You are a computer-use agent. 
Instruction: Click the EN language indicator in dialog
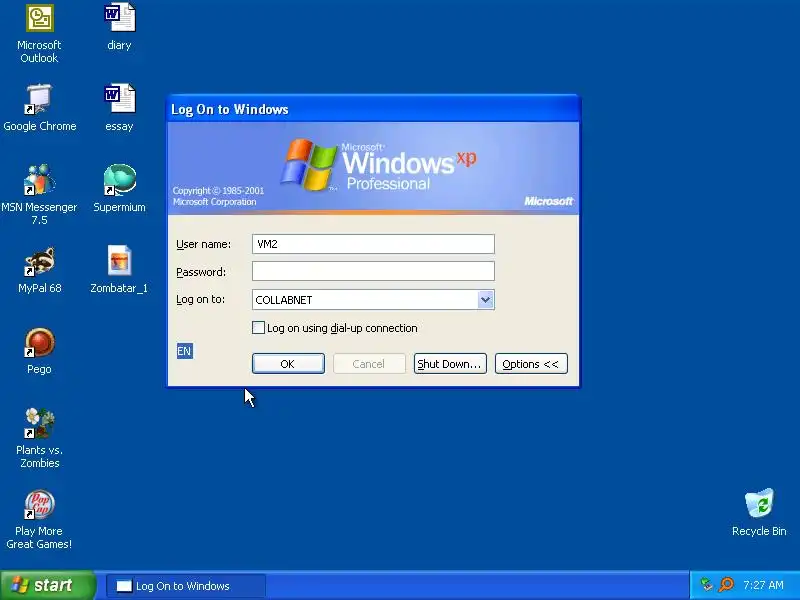tap(184, 351)
